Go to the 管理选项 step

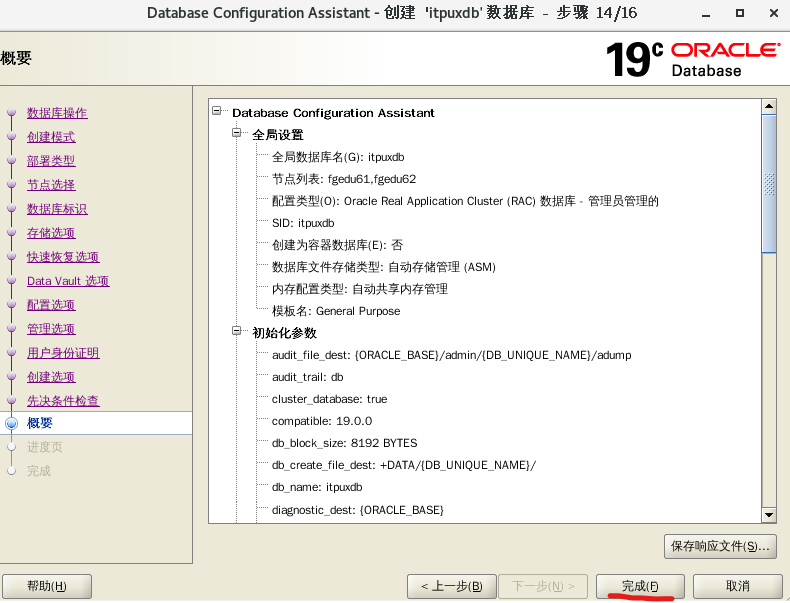tap(51, 329)
